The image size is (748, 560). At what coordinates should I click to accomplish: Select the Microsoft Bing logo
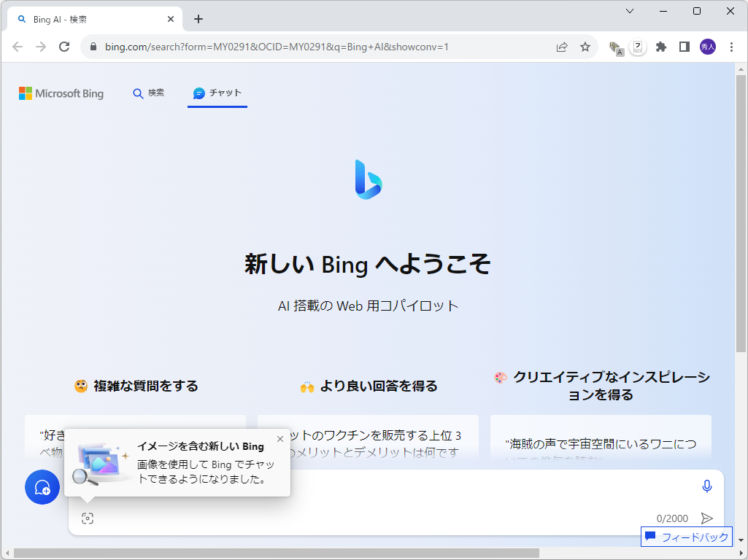coord(61,93)
